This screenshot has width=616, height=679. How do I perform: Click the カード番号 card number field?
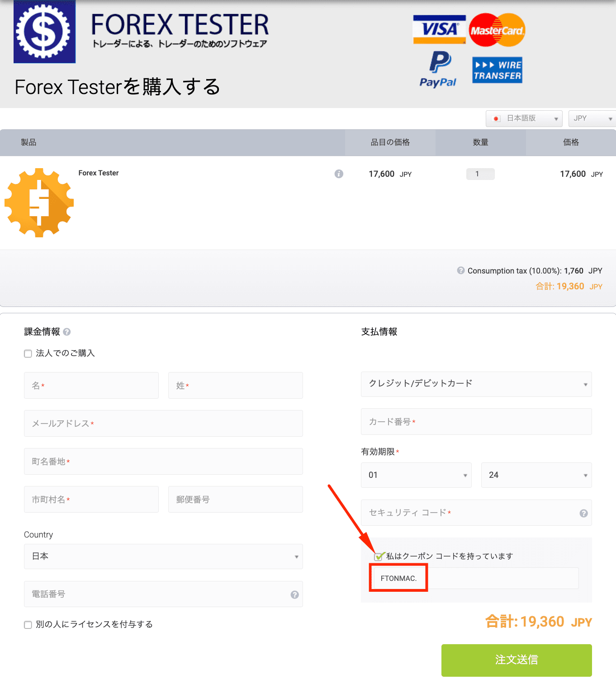tap(476, 422)
